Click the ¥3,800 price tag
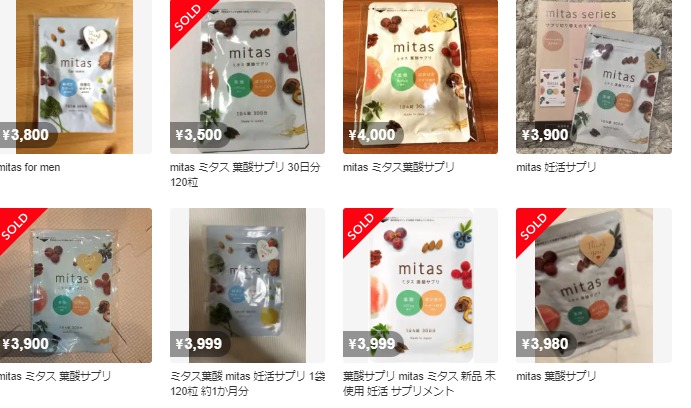691x408 pixels. pos(26,134)
